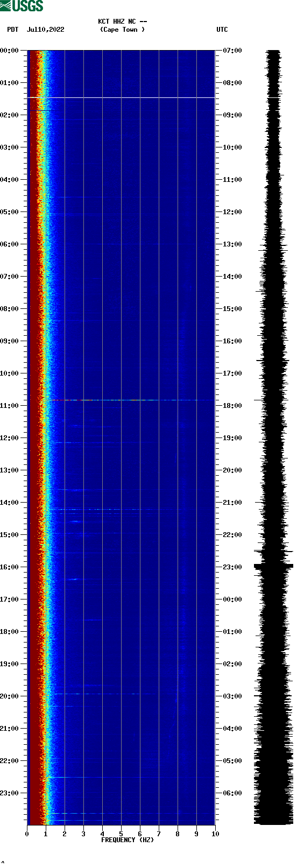Click PDT time label '05:00'
297x868 pixels.
pyautogui.click(x=10, y=212)
